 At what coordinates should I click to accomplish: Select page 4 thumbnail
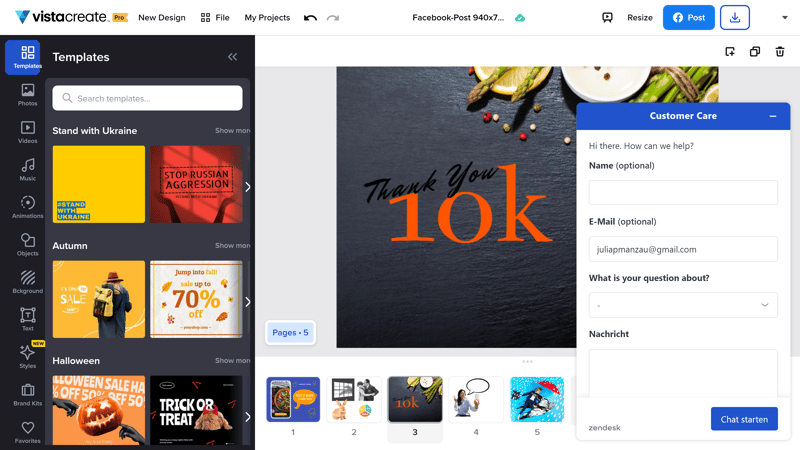pos(476,400)
